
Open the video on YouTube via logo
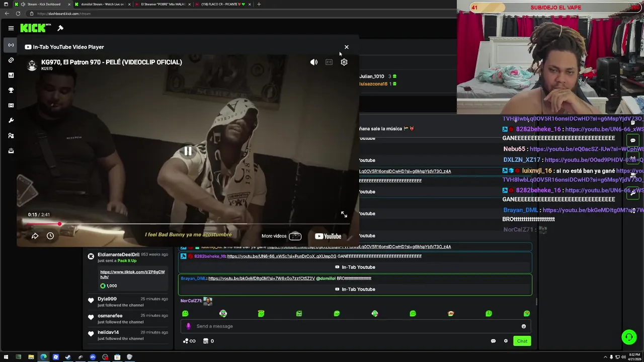pyautogui.click(x=328, y=236)
